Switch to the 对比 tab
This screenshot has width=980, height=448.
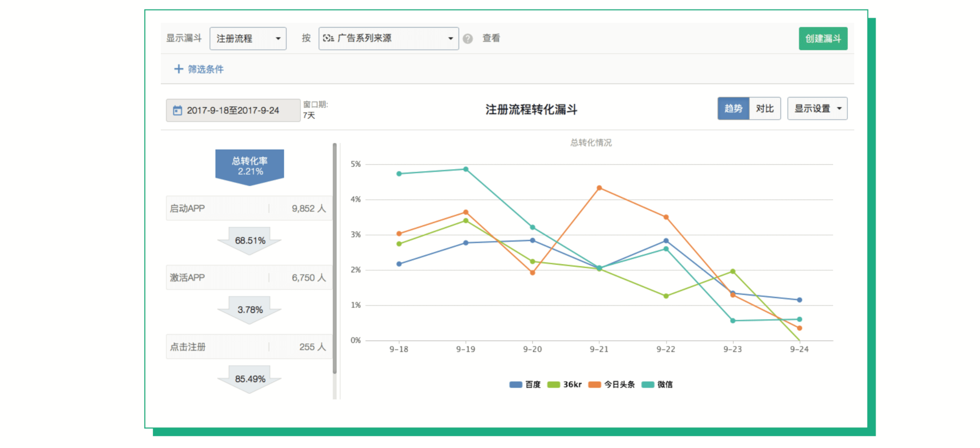765,109
